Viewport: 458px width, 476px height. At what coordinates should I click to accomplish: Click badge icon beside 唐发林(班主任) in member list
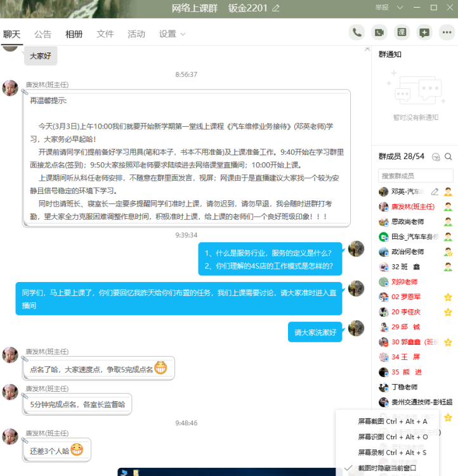[x=448, y=207]
